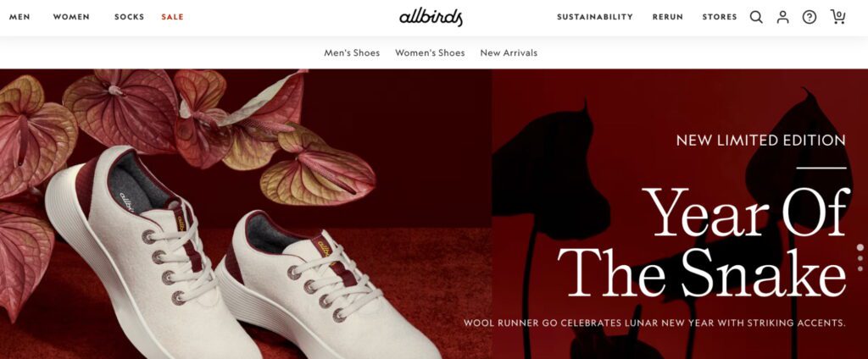Open the Stores page
The height and width of the screenshot is (359, 868).
click(x=720, y=17)
